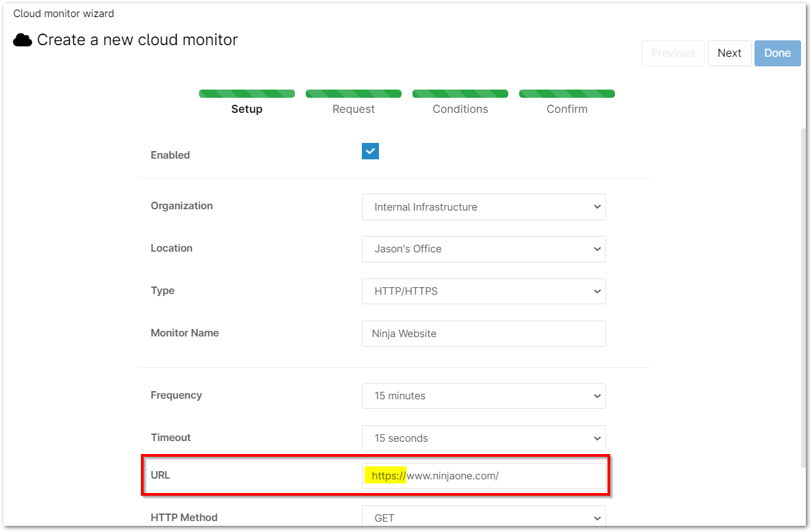The width and height of the screenshot is (812, 532).
Task: Open the Frequency dropdown set to 15 minutes
Action: (x=484, y=396)
